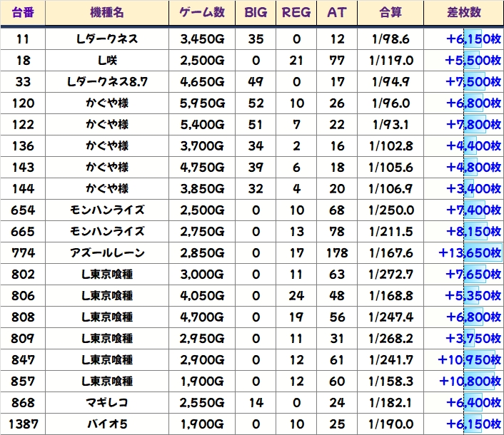Click the L咲 machine name cell
The image size is (504, 435).
pyautogui.click(x=107, y=61)
